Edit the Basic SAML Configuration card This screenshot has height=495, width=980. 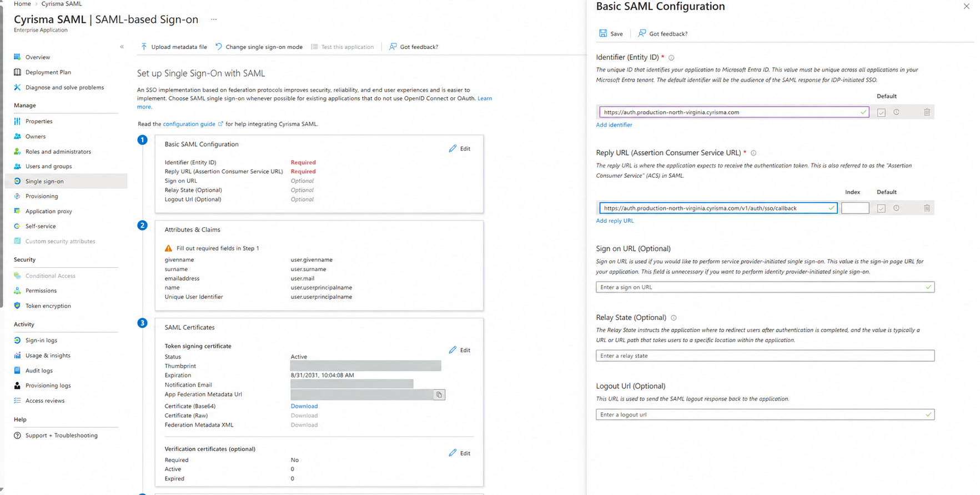click(460, 148)
